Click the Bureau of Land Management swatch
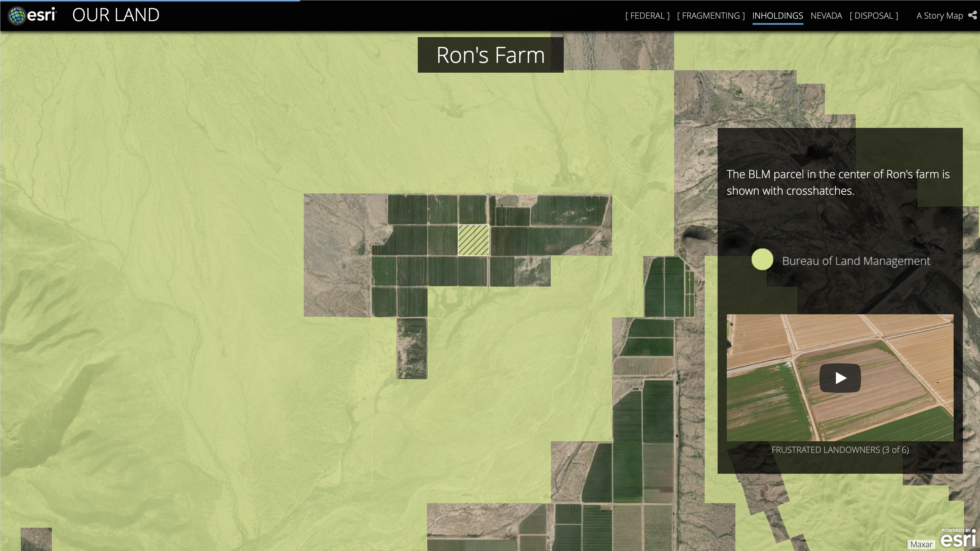980x551 pixels. pos(762,259)
